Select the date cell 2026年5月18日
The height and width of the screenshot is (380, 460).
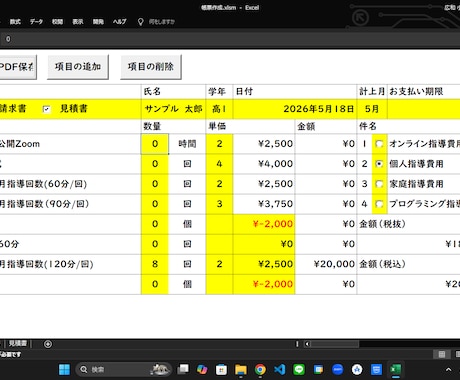[x=295, y=109]
